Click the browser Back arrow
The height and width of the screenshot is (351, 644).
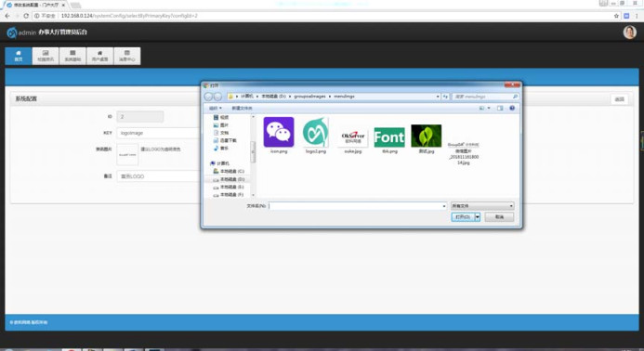7,16
